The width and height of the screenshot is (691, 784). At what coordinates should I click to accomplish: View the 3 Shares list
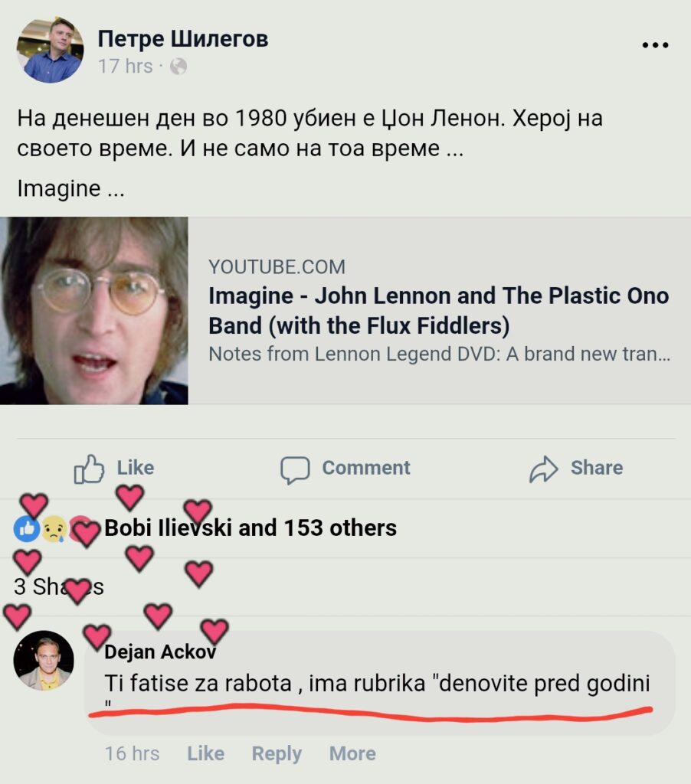59,587
